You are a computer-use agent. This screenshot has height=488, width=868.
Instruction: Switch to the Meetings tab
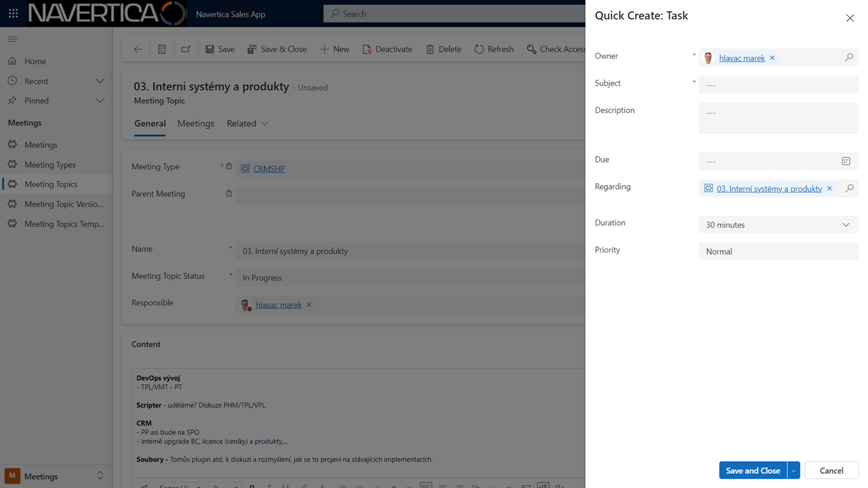[195, 124]
